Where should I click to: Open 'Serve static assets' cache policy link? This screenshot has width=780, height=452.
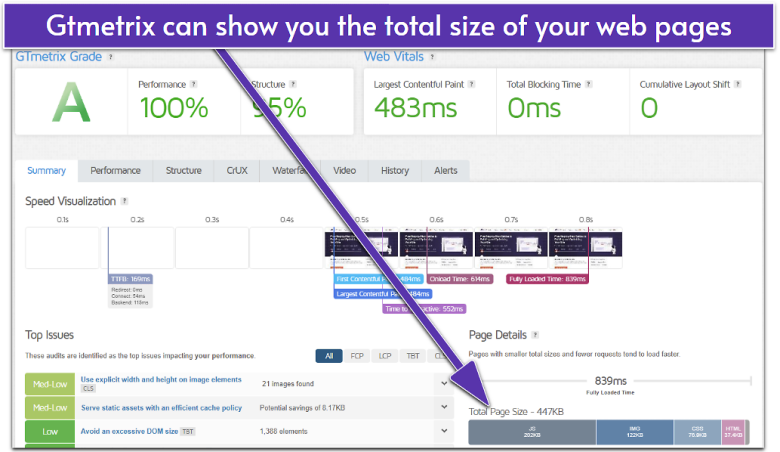pyautogui.click(x=161, y=408)
